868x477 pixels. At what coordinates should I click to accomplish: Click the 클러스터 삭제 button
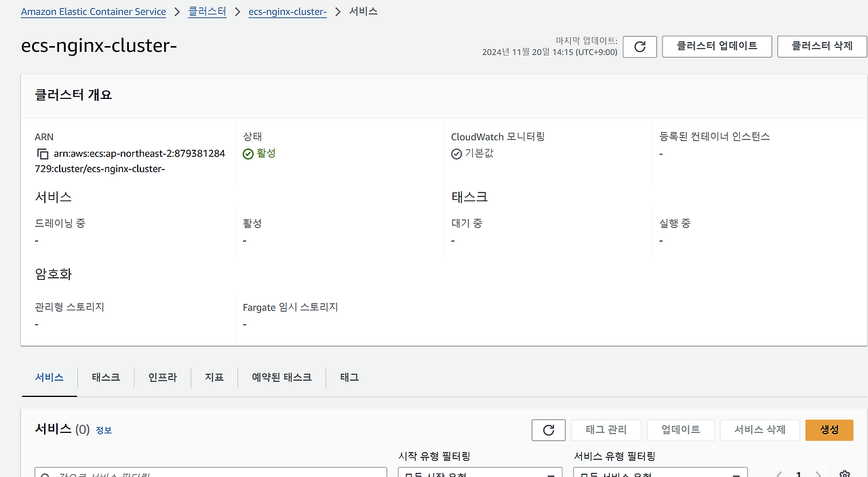(x=822, y=47)
